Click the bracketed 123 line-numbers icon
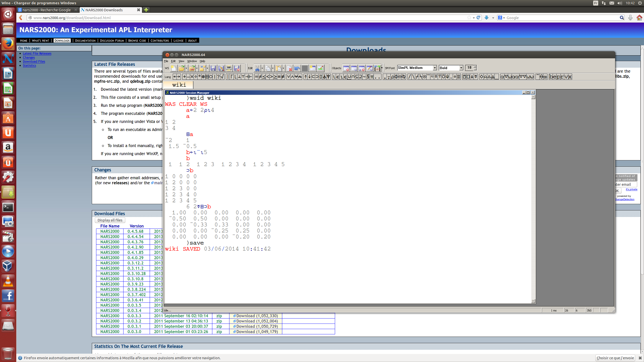This screenshot has width=644, height=362. [377, 68]
